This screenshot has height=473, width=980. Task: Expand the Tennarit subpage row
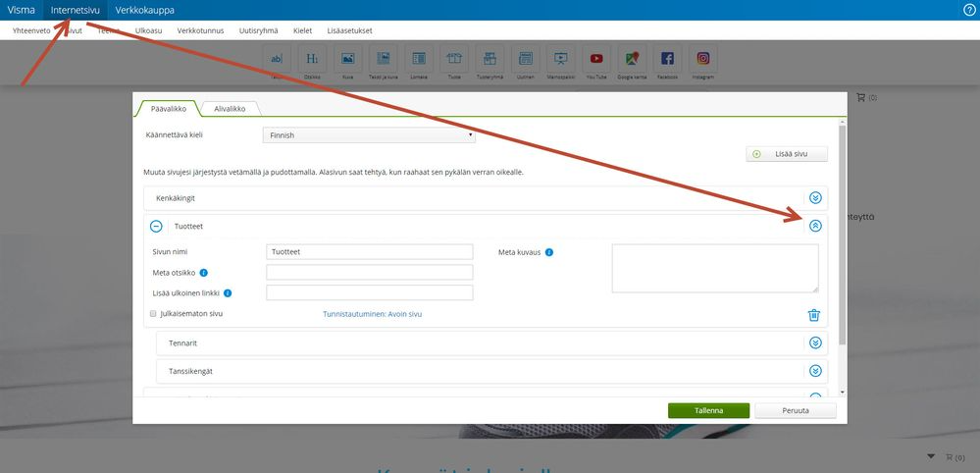815,343
